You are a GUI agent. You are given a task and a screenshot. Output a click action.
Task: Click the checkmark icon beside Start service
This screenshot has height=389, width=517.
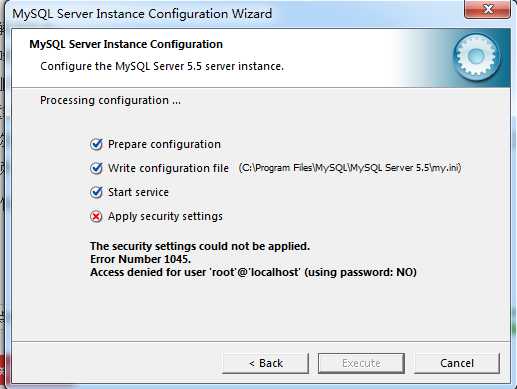coord(96,192)
